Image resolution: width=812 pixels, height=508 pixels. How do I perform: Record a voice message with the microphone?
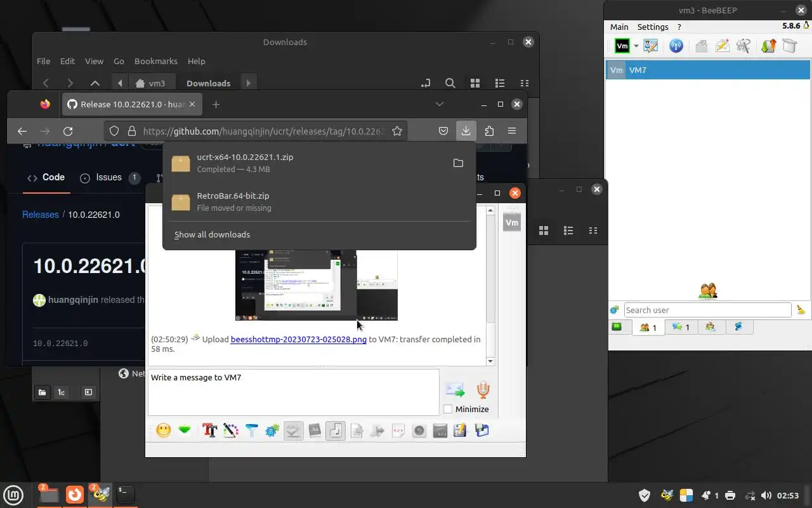483,389
